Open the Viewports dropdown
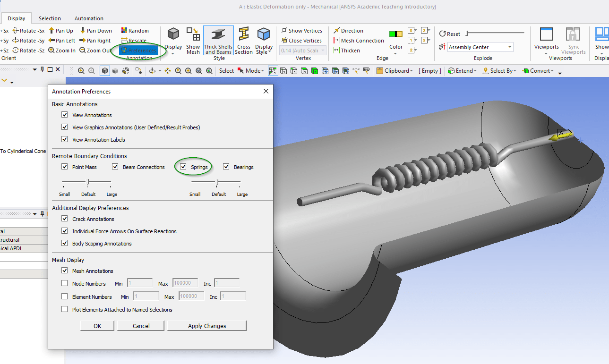The height and width of the screenshot is (364, 609). pos(547,41)
